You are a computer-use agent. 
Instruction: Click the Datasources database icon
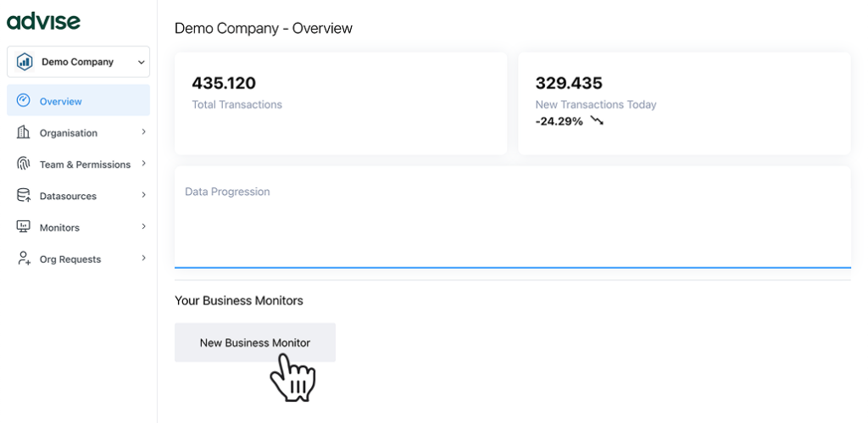coord(24,196)
